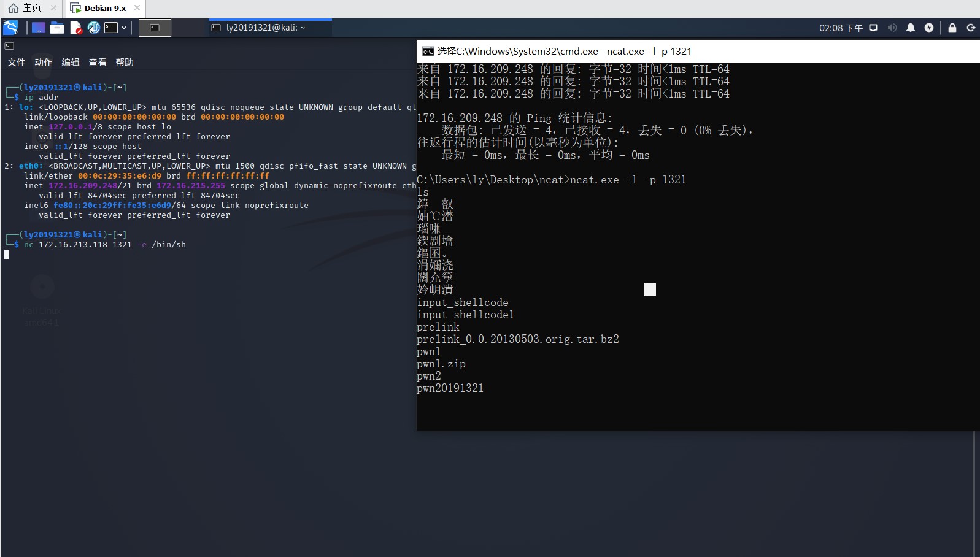Click the log out arrow icon
Screen dimensions: 980x557
[971, 28]
